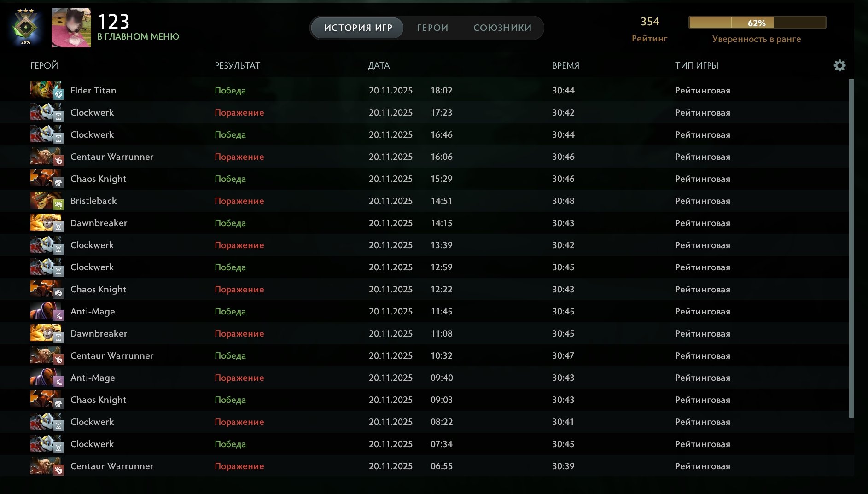This screenshot has width=868, height=494.
Task: Click the ДАТА column header
Action: tap(379, 65)
